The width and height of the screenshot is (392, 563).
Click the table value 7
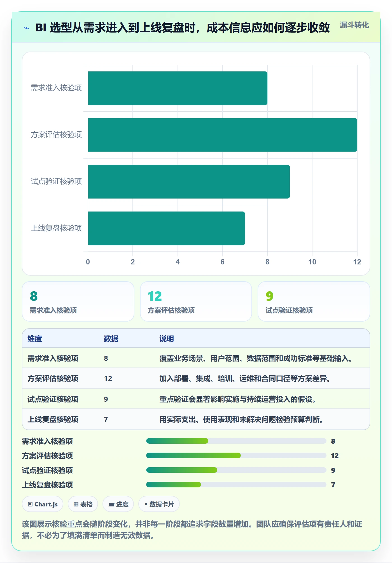pos(106,419)
